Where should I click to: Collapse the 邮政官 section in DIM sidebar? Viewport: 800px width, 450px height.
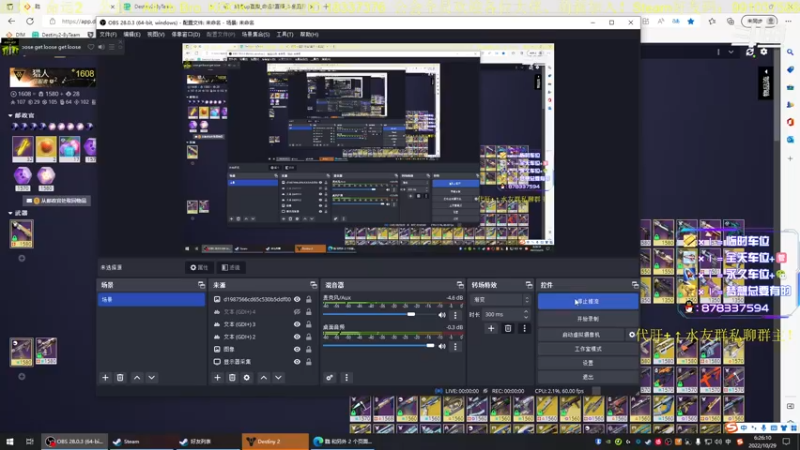tap(10, 116)
